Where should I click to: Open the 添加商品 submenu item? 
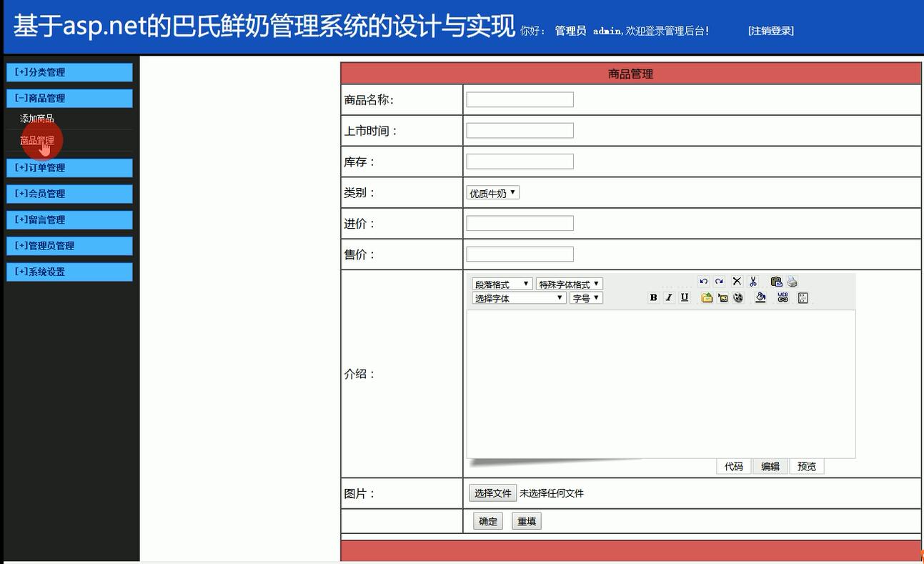point(37,119)
